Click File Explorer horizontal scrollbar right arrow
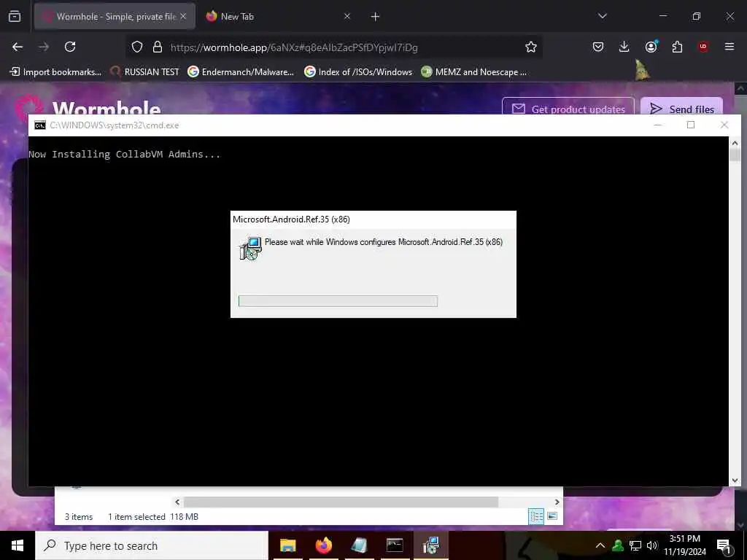Image resolution: width=747 pixels, height=560 pixels. (557, 502)
